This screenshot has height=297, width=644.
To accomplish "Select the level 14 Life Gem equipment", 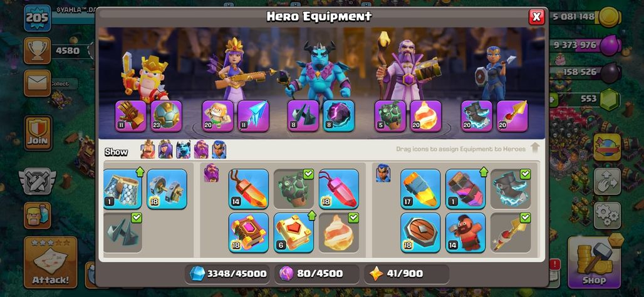I will tap(249, 189).
